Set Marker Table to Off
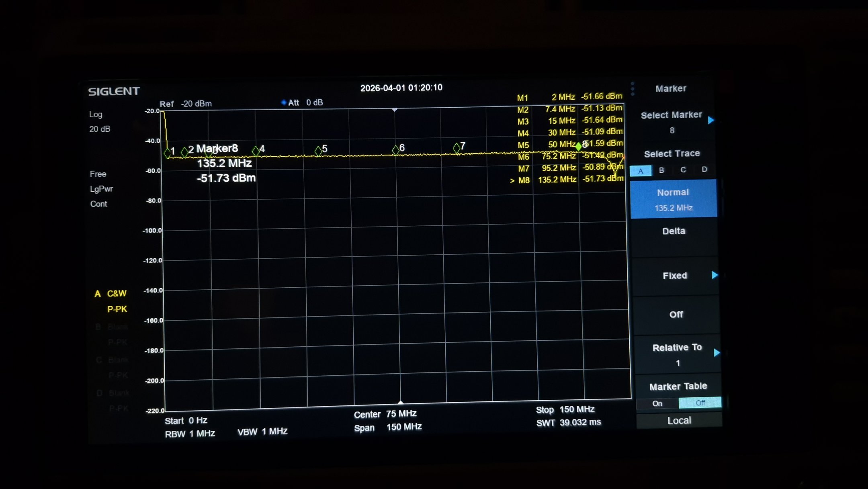Image resolution: width=868 pixels, height=489 pixels. tap(700, 403)
